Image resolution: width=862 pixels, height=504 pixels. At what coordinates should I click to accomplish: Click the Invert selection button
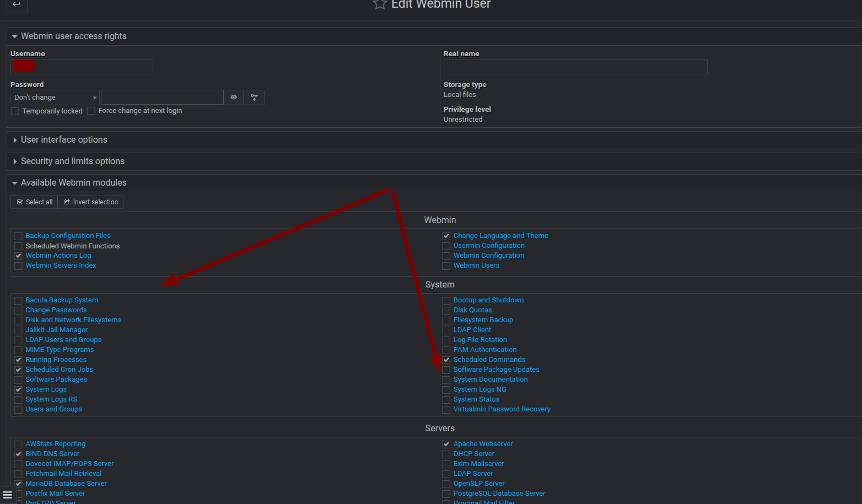[91, 202]
